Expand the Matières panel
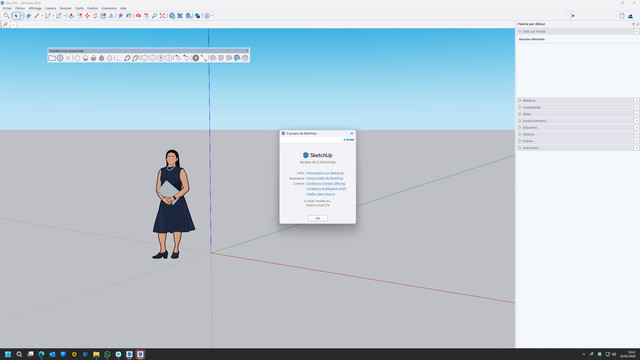This screenshot has height=360, width=640. click(576, 100)
